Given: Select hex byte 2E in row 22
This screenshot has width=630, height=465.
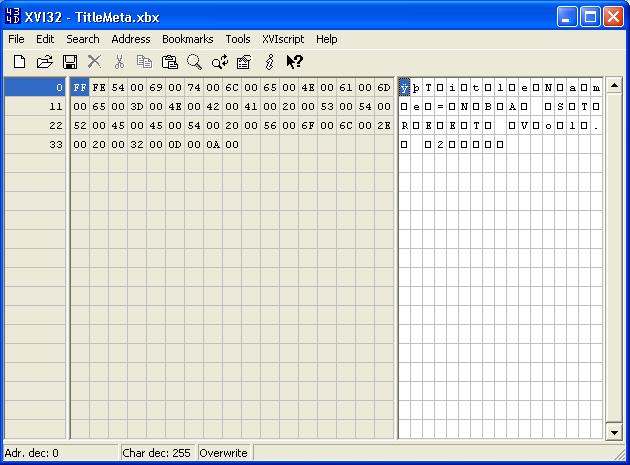Looking at the screenshot, I should click(x=384, y=125).
